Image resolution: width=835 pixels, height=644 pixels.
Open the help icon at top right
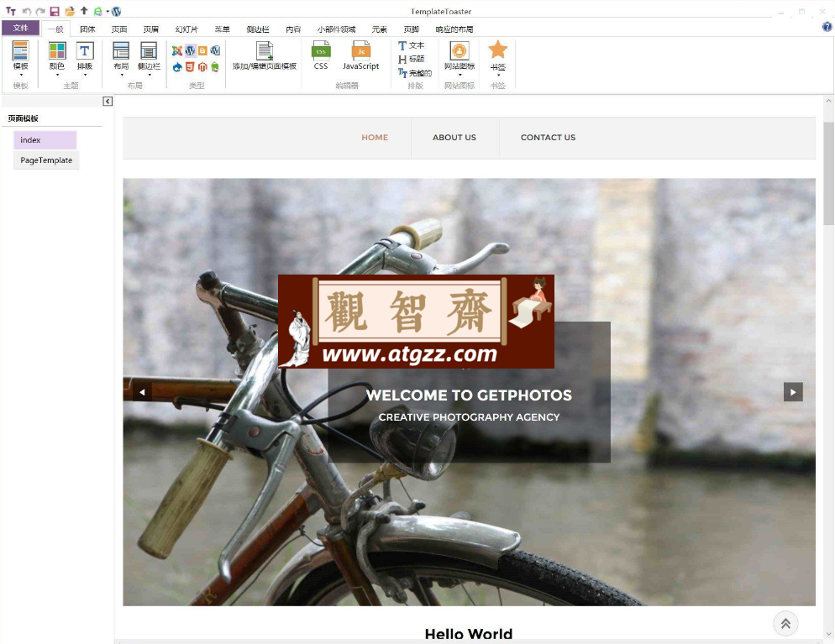(x=827, y=27)
